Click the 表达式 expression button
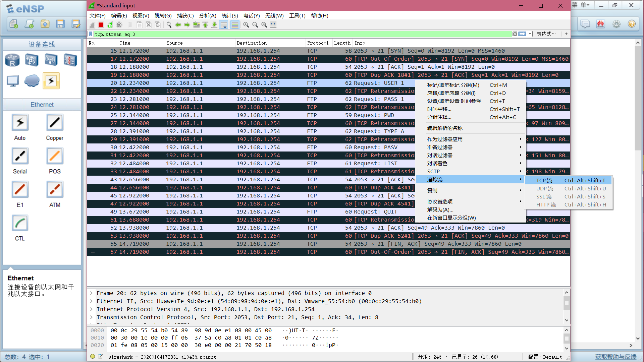 (546, 34)
